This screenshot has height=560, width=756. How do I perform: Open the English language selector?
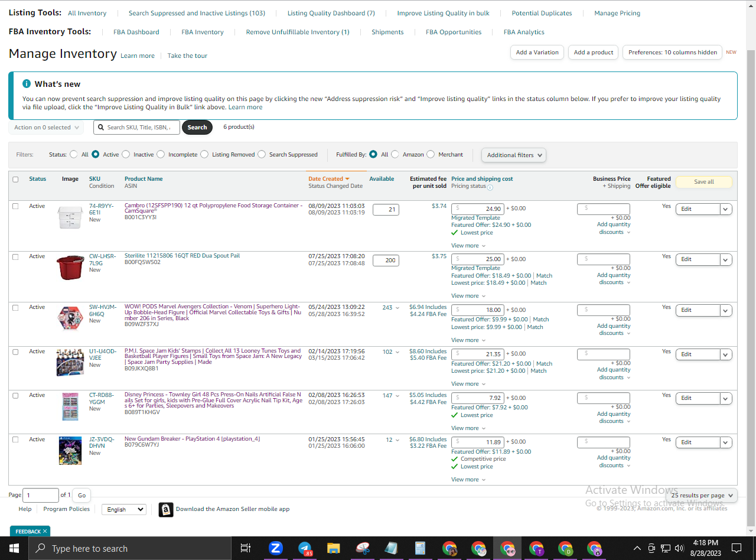123,509
